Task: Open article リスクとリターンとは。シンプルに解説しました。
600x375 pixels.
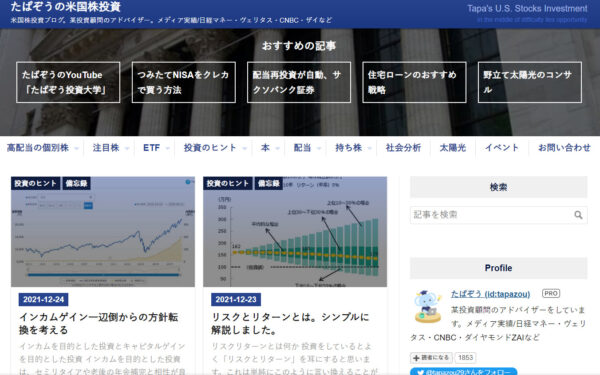Action: (x=290, y=323)
